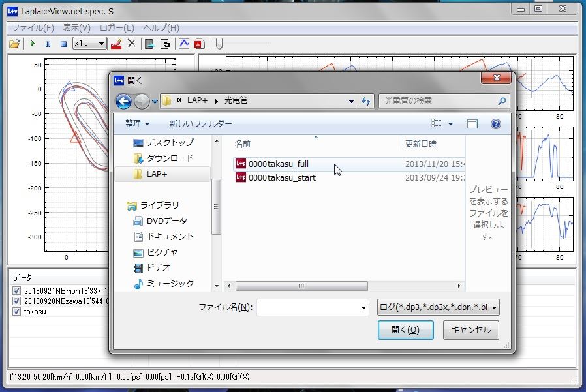Pause playback in the toolbar
The height and width of the screenshot is (392, 586).
coord(48,44)
